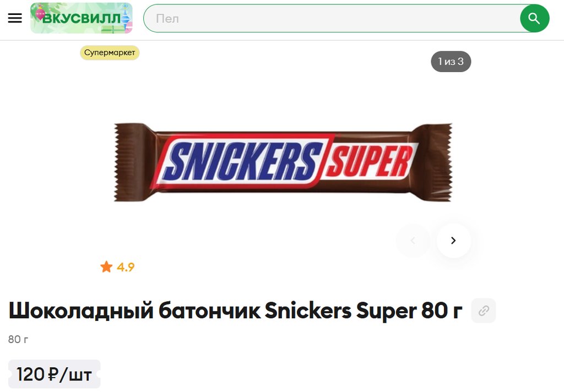The width and height of the screenshot is (564, 392).
Task: Click the red SUPER text on wrapper
Action: tap(371, 162)
